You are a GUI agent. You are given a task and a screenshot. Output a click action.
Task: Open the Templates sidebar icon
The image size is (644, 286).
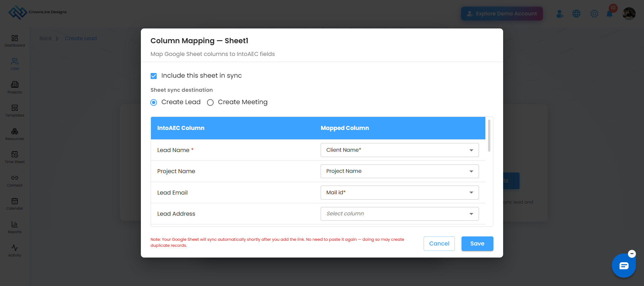point(15,111)
